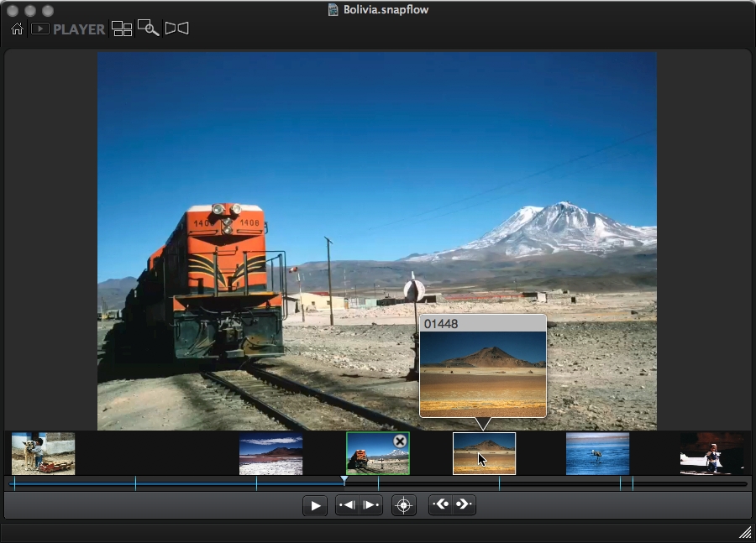Viewport: 756px width, 543px height.
Task: Start slideshow playback
Action: [x=315, y=505]
